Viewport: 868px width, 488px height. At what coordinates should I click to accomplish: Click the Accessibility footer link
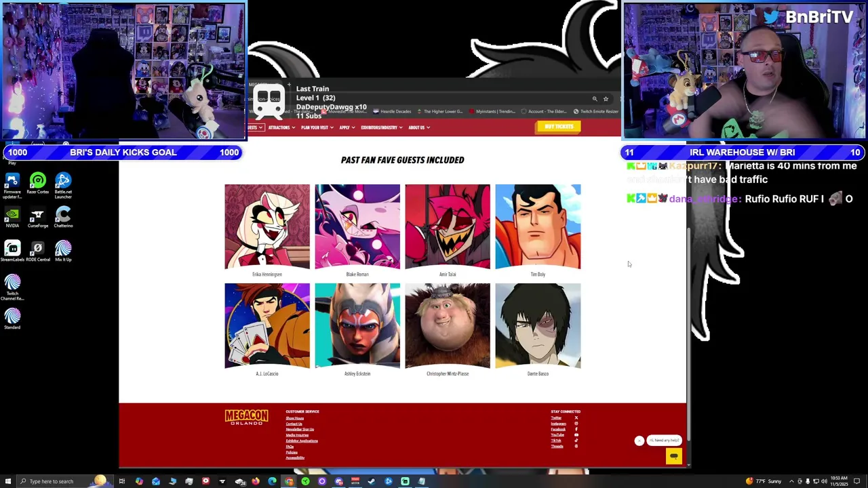[295, 457]
